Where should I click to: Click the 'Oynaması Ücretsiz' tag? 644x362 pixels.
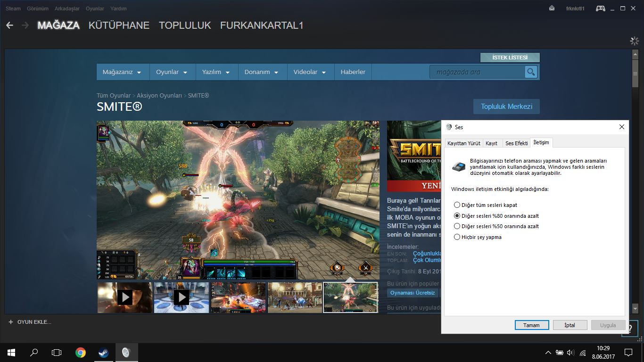tap(413, 293)
